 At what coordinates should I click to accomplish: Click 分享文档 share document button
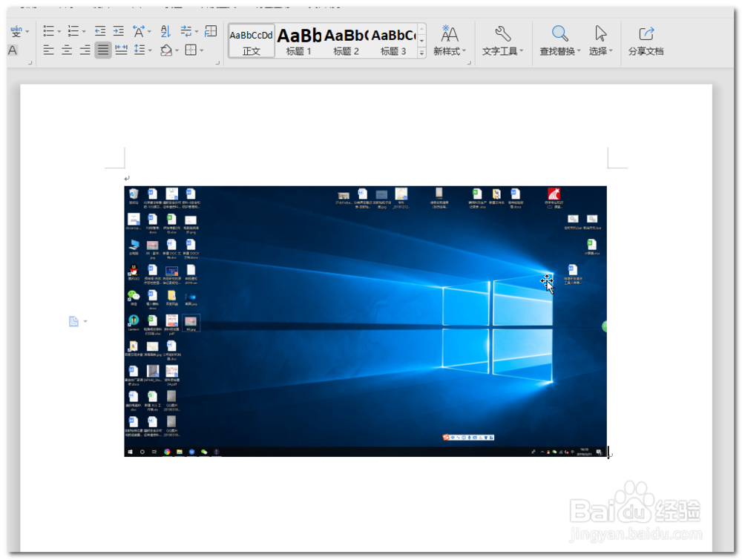(646, 41)
